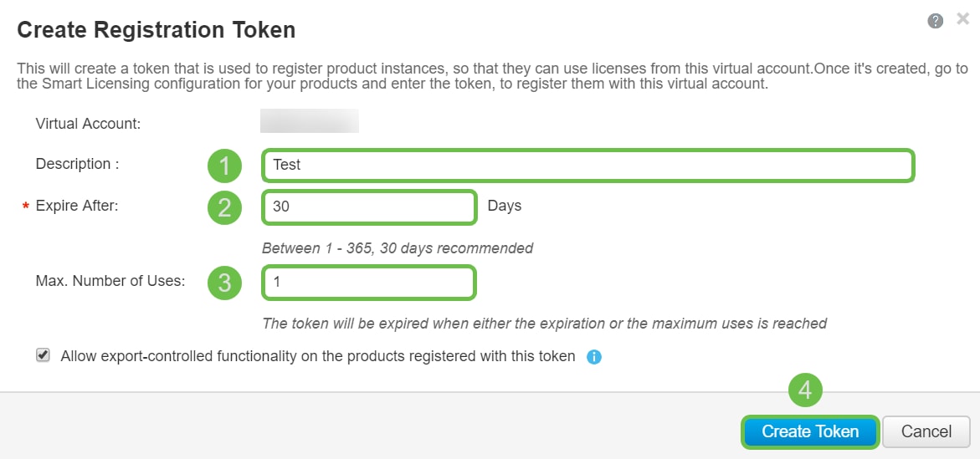Click the blurred Virtual Account value
980x459 pixels.
(x=310, y=122)
